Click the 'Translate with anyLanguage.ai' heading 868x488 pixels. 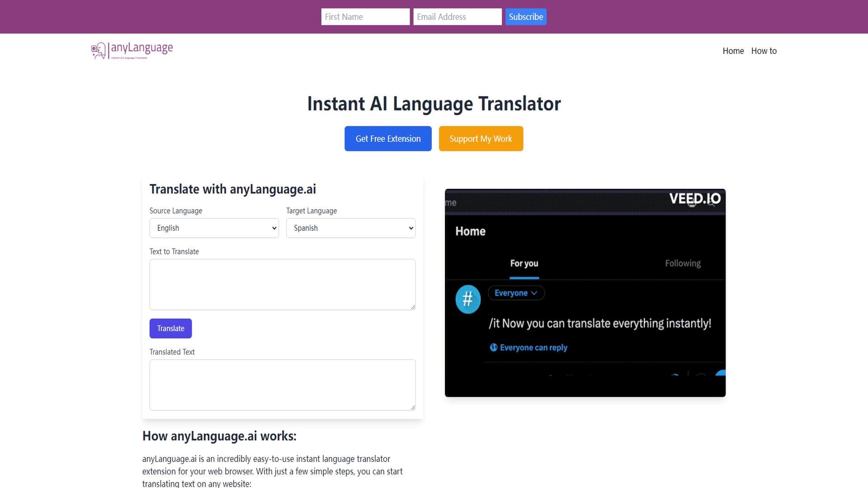point(232,189)
